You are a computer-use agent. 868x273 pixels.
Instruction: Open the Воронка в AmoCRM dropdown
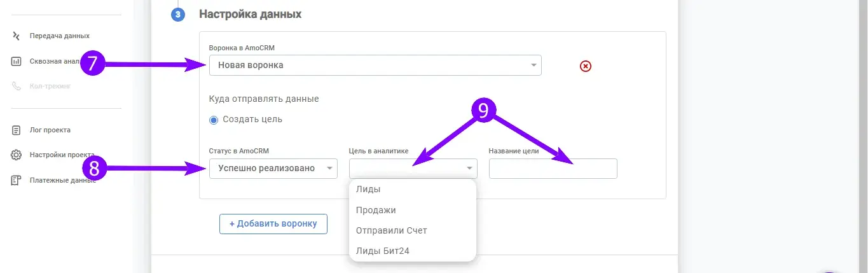click(x=375, y=65)
